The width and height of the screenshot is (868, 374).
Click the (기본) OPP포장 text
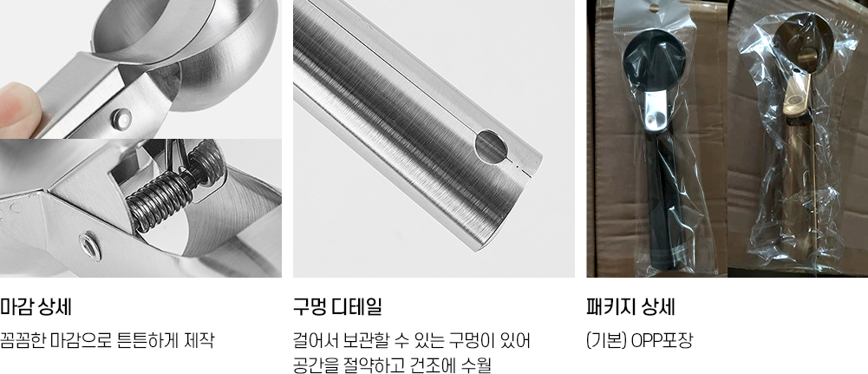point(639,340)
